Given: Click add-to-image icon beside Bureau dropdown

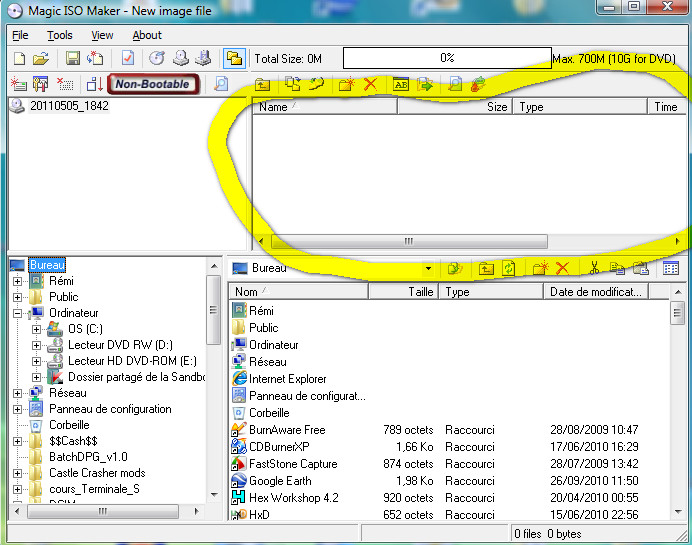Looking at the screenshot, I should click(x=454, y=268).
